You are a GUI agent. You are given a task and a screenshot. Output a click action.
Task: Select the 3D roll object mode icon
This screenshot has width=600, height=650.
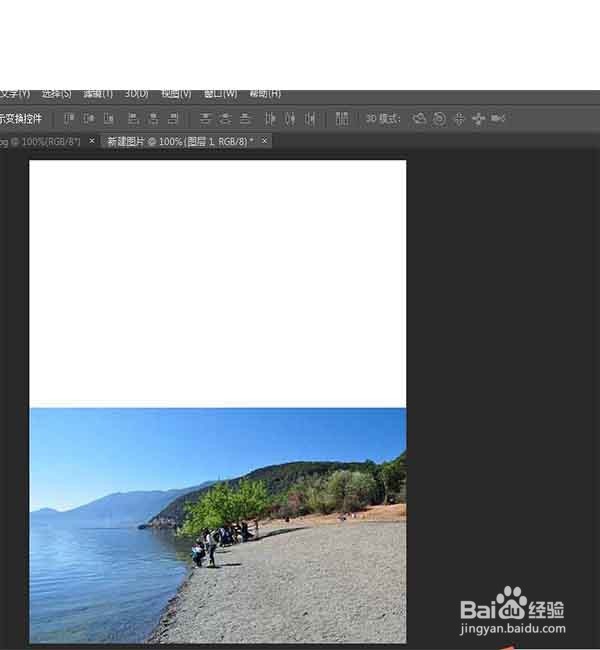coord(439,119)
